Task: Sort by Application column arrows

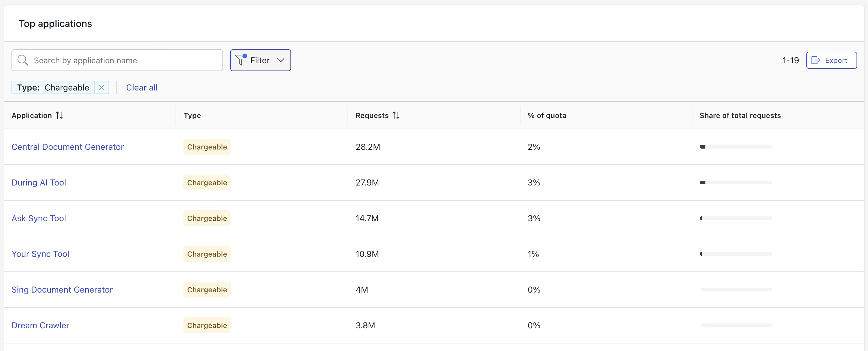Action: (59, 115)
